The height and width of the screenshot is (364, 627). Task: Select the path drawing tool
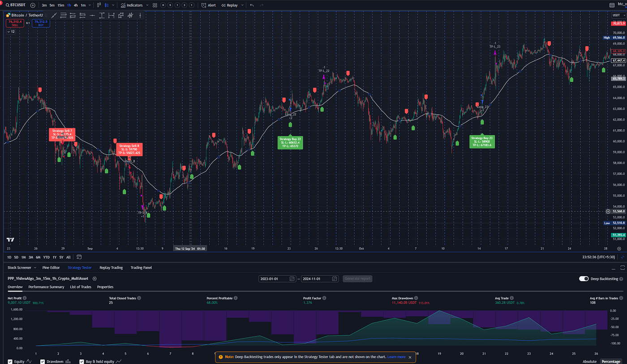(121, 15)
